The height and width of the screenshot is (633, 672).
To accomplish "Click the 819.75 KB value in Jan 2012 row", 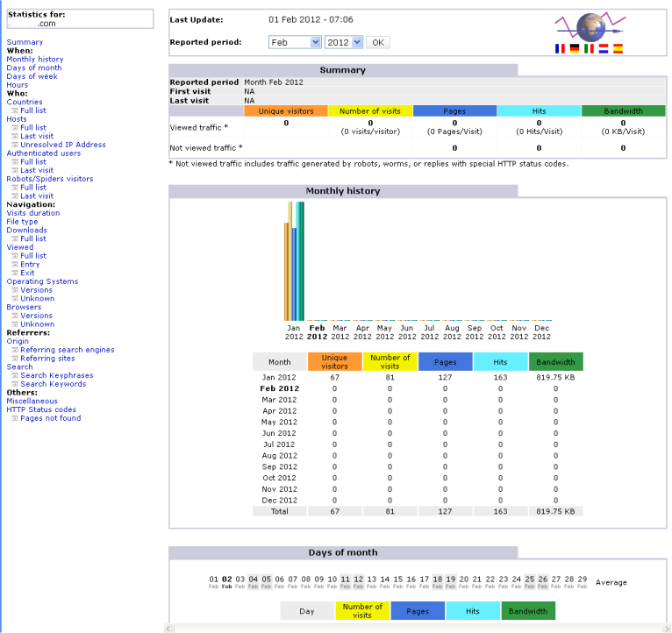I will pos(555,377).
